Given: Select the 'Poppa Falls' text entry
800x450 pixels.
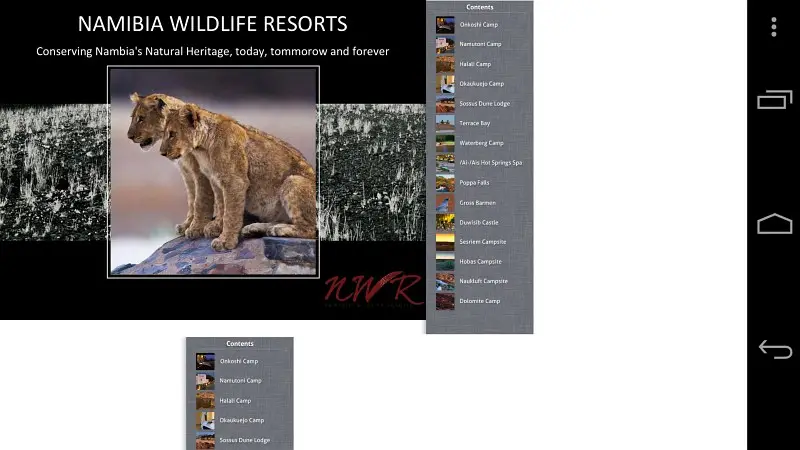Looking at the screenshot, I should (474, 183).
